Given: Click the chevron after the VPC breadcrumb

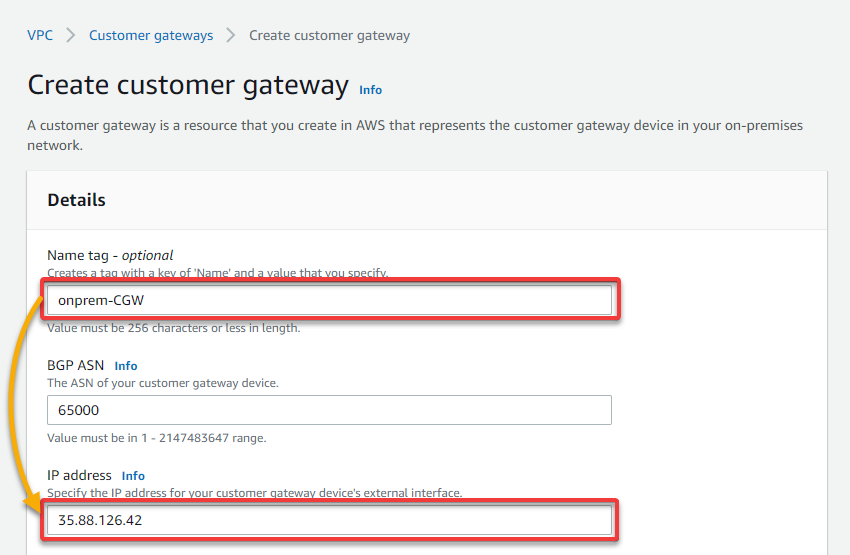Looking at the screenshot, I should 70,35.
